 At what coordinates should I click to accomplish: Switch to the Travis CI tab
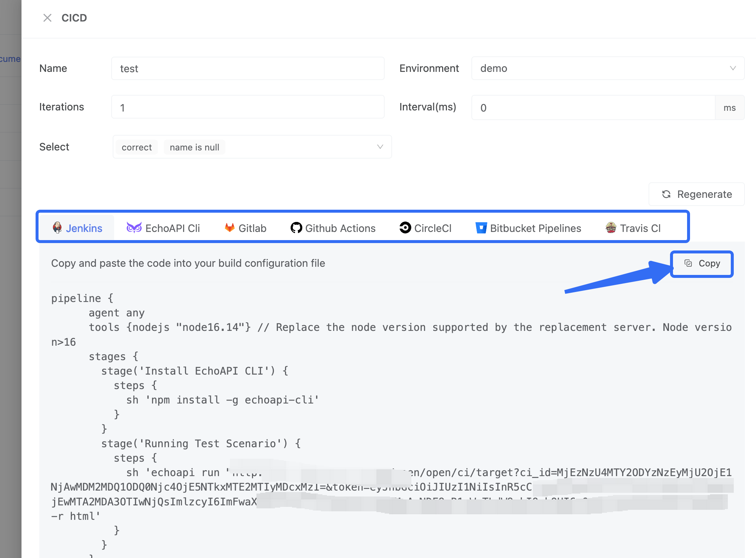[x=633, y=228]
